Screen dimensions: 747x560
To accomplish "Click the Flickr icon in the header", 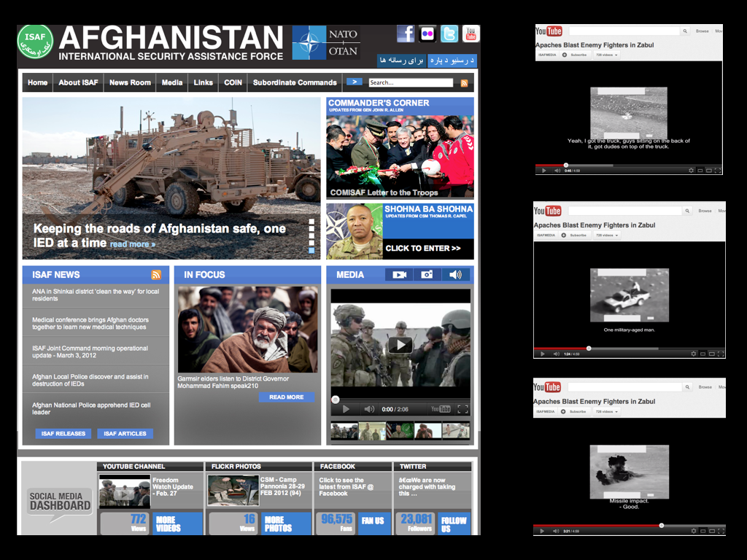I will coord(427,34).
